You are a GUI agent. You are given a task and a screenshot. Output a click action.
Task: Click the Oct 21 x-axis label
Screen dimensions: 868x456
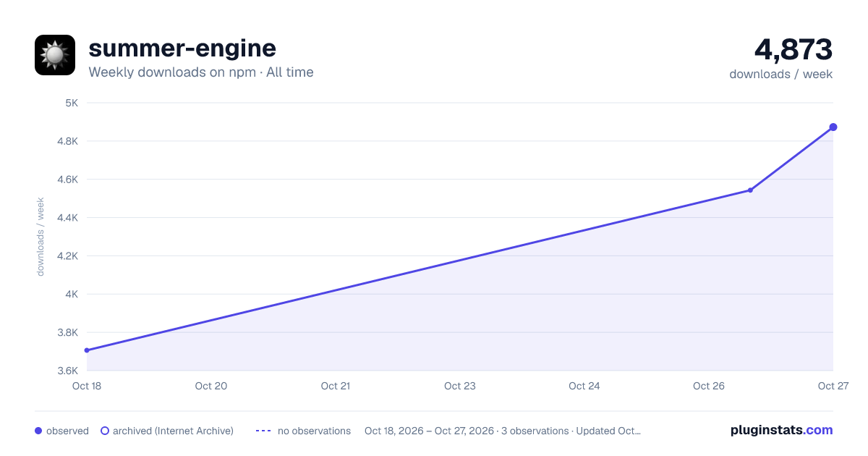336,386
